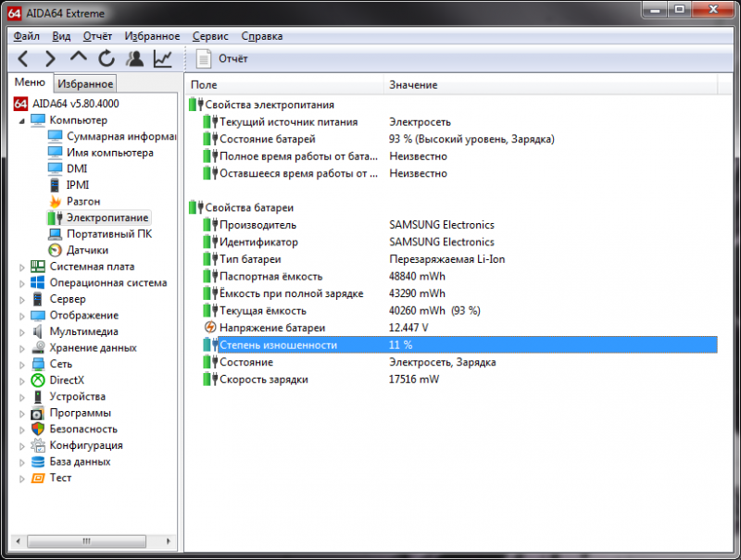The width and height of the screenshot is (741, 560).
Task: Open the user manager toolbar icon
Action: [135, 59]
